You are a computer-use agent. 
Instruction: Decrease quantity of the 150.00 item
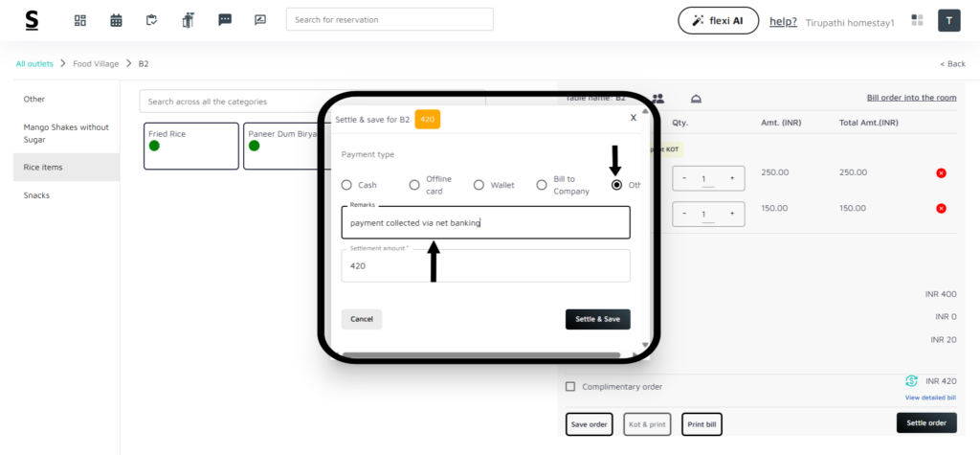[686, 214]
